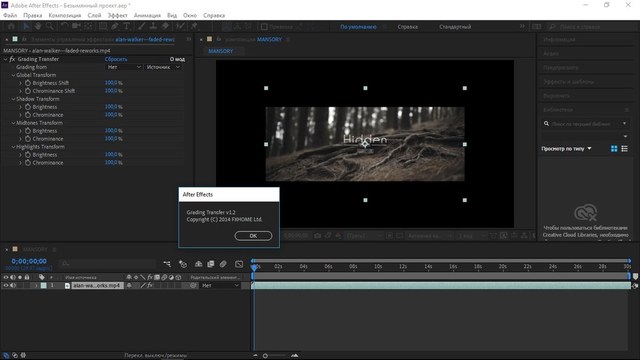This screenshot has height=360, width=640.
Task: Open the Правка menu
Action: click(33, 16)
